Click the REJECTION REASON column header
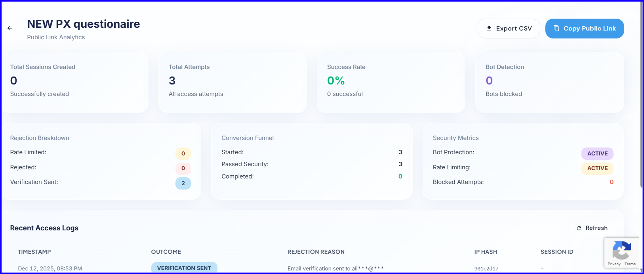The image size is (644, 274). 316,252
